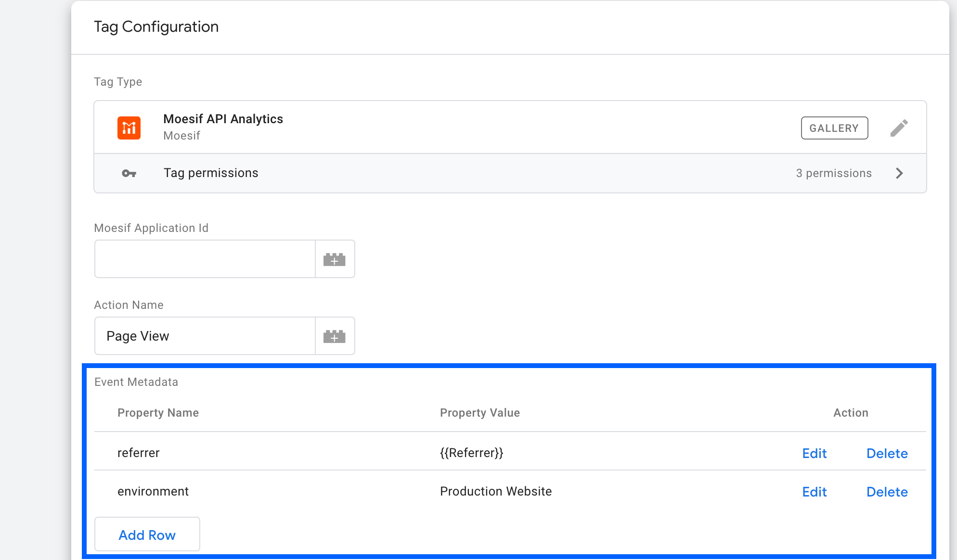
Task: Click the Property Name column header
Action: tap(158, 413)
